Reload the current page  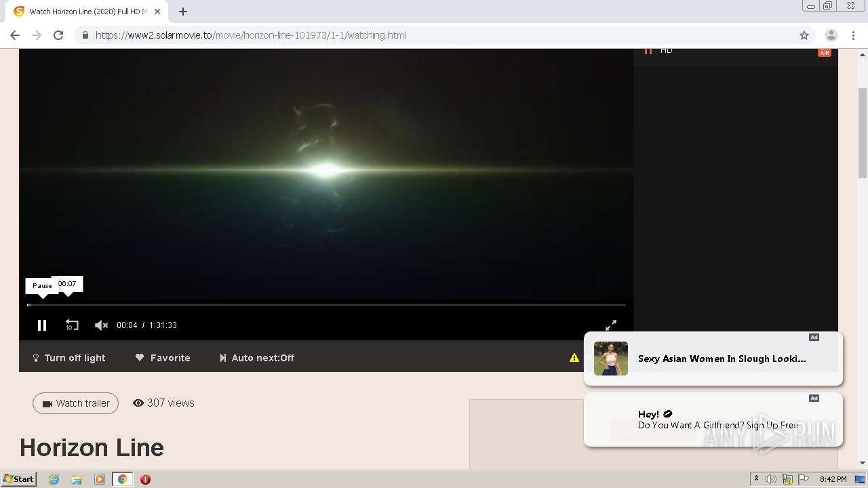pyautogui.click(x=58, y=35)
